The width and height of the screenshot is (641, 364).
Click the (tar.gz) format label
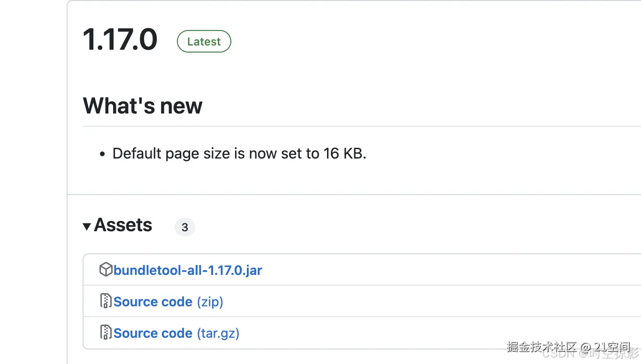(x=218, y=333)
